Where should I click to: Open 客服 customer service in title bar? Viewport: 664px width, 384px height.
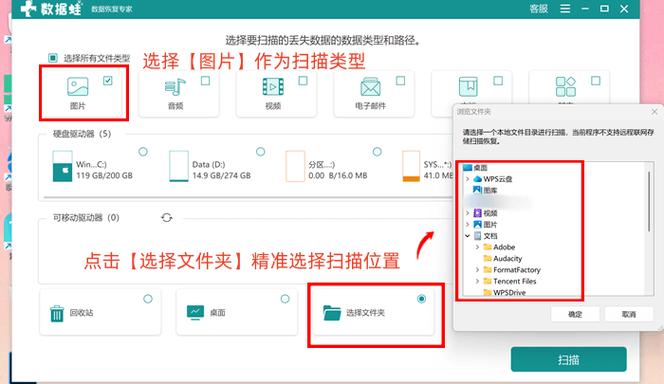(539, 9)
